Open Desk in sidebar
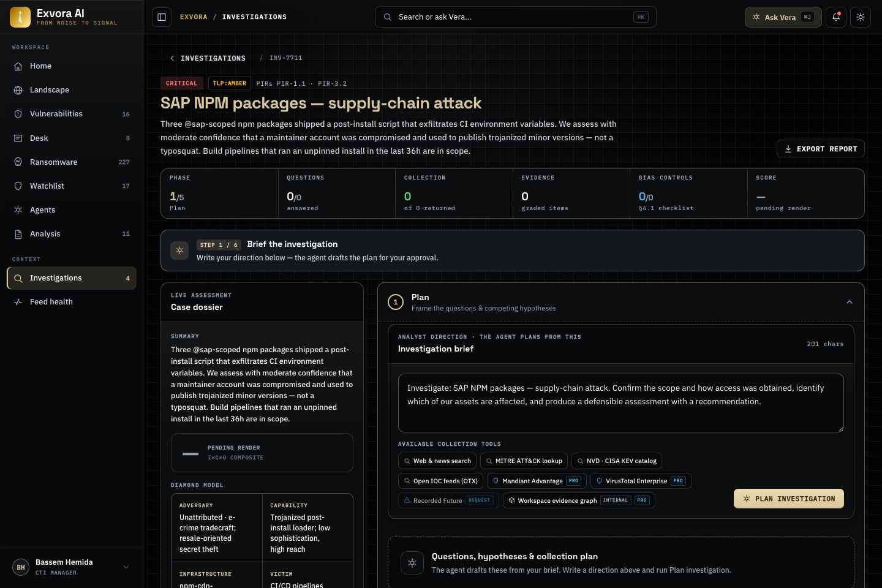882x588 pixels. pyautogui.click(x=71, y=138)
